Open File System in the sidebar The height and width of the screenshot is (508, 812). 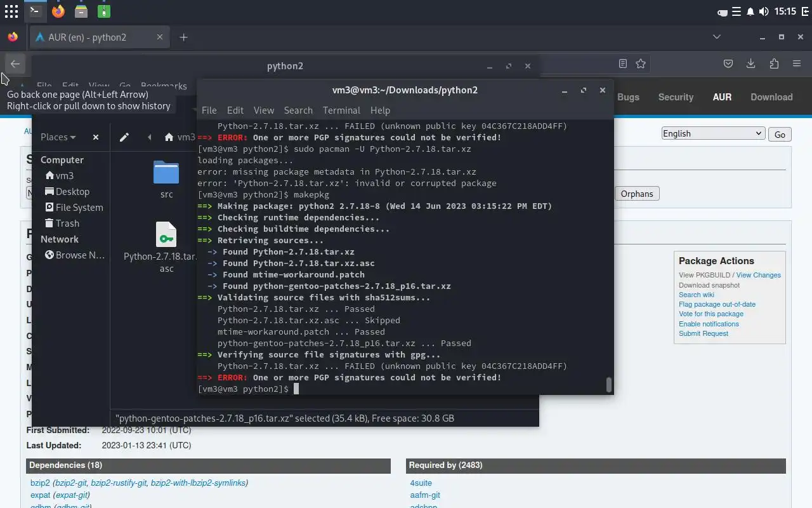click(x=74, y=207)
